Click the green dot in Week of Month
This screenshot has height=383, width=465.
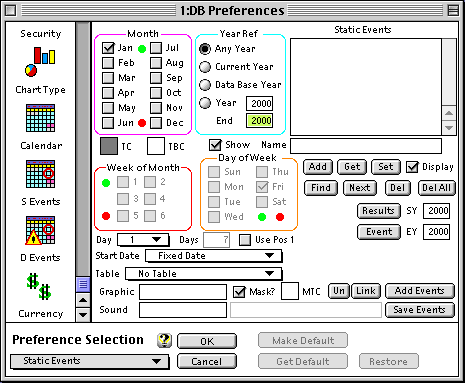click(106, 183)
